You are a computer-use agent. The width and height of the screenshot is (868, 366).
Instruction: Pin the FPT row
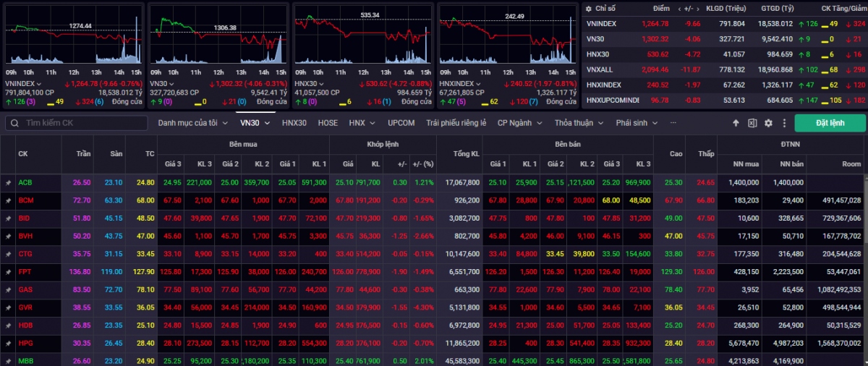8,271
